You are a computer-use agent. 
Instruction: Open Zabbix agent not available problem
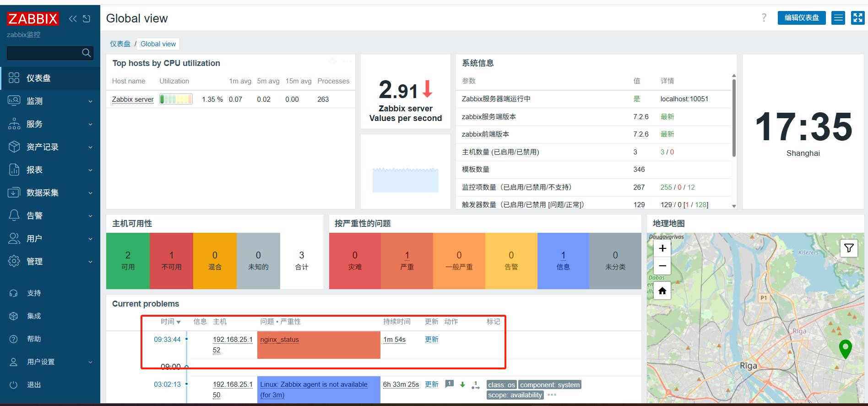(x=314, y=390)
